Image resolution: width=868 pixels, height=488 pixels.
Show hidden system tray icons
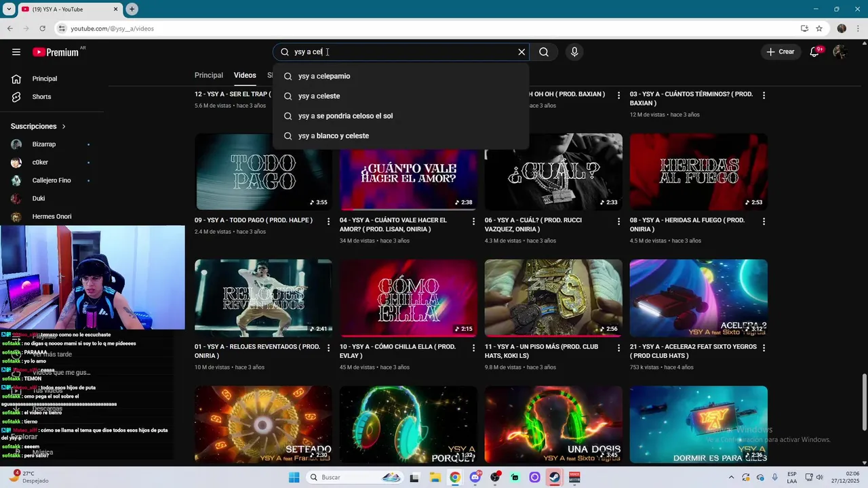(731, 477)
